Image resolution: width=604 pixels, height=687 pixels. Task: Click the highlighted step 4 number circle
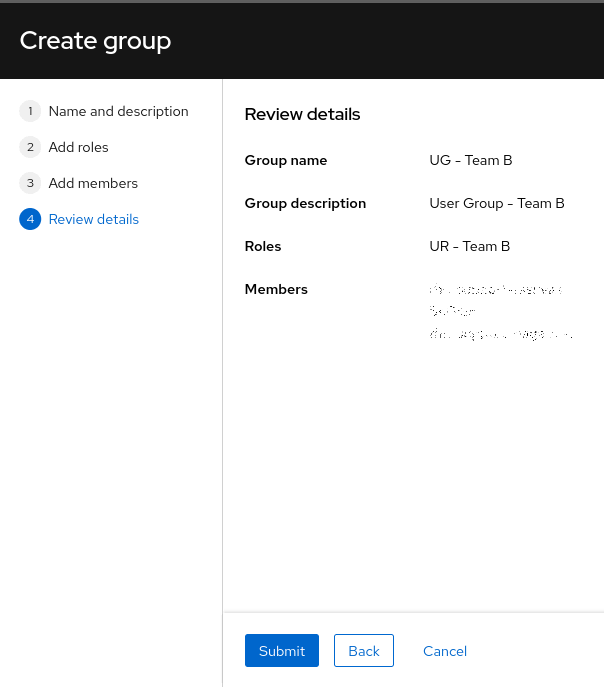pyautogui.click(x=30, y=219)
